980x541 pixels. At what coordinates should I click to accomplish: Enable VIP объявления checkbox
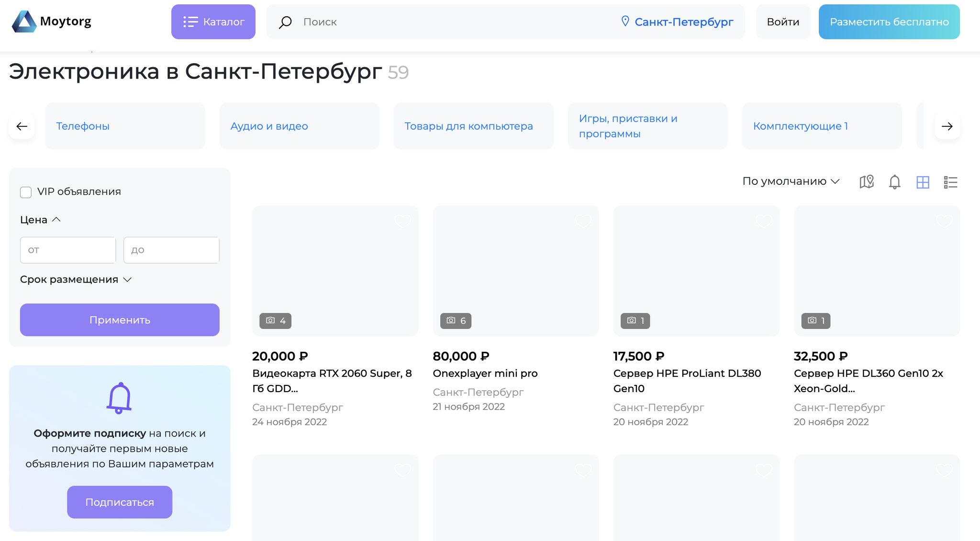coord(26,192)
